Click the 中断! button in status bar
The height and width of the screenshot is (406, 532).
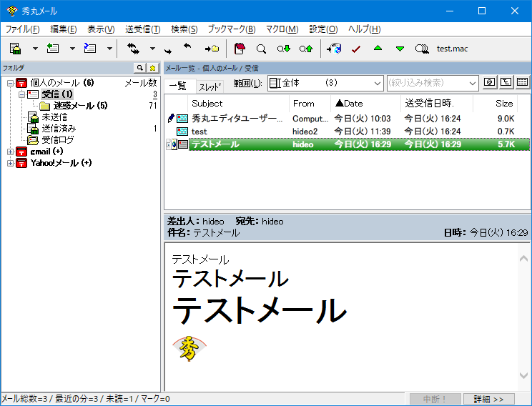435,400
